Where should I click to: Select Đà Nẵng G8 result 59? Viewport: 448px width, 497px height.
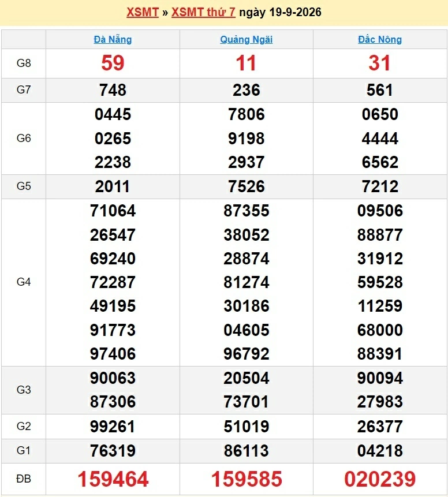pos(113,63)
